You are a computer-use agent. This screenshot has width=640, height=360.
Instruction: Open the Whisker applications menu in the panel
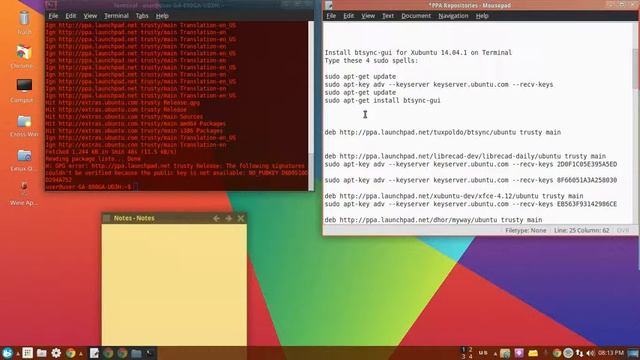[x=7, y=353]
